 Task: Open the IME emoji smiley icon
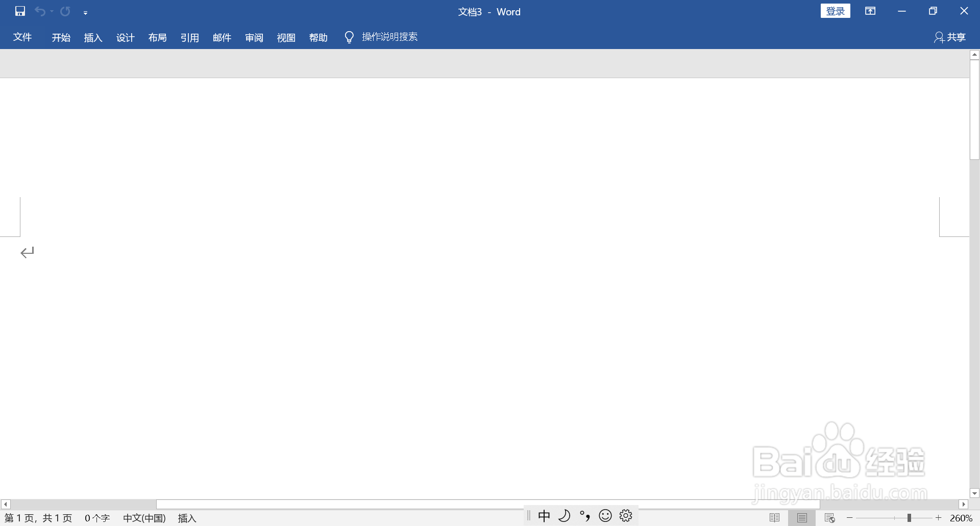605,516
